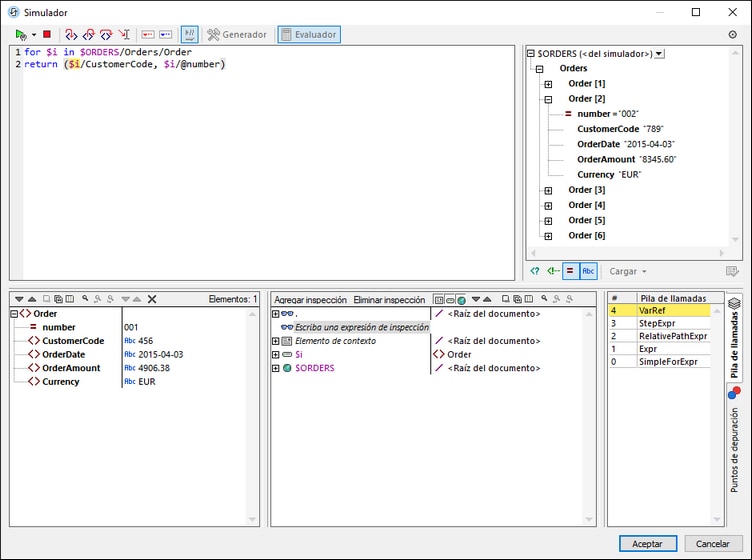Click Agregar inspección

pos(310,299)
